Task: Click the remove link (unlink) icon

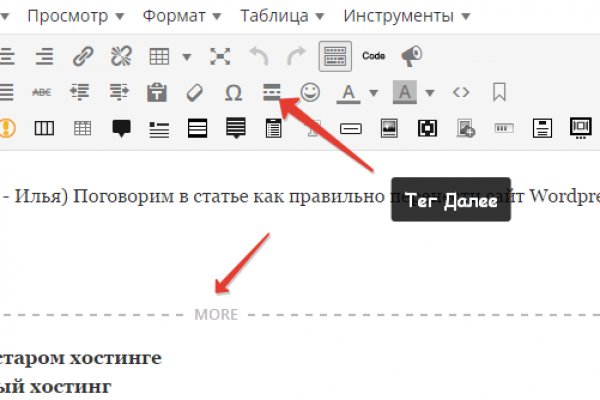Action: click(121, 56)
